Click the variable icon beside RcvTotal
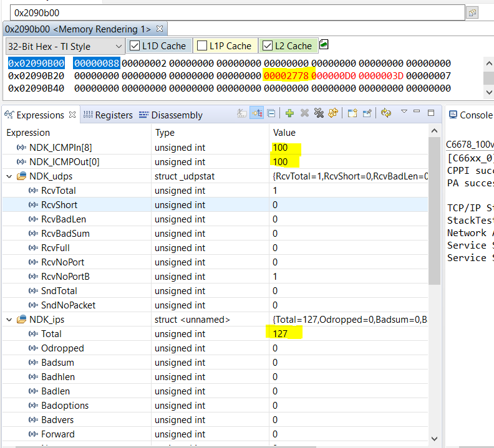The image size is (494, 448). click(x=34, y=191)
